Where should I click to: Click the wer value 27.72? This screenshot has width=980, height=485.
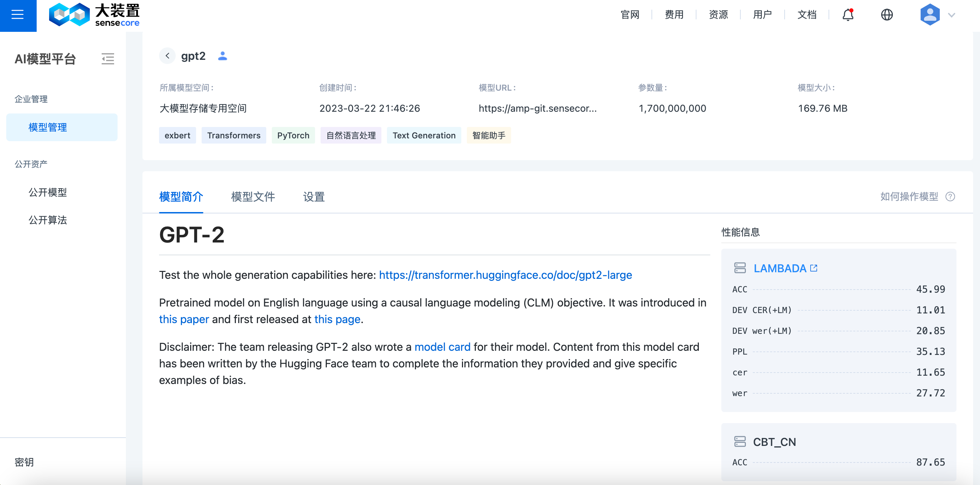931,393
